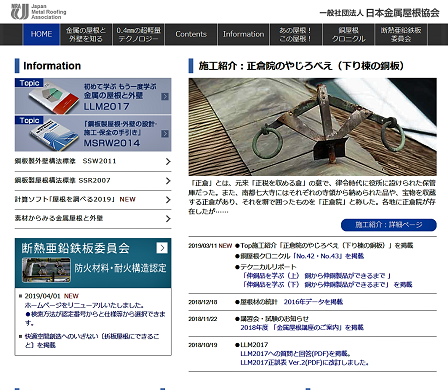Click the arrow icon on LLM2017 banner
This screenshot has height=390, width=448.
[165, 96]
